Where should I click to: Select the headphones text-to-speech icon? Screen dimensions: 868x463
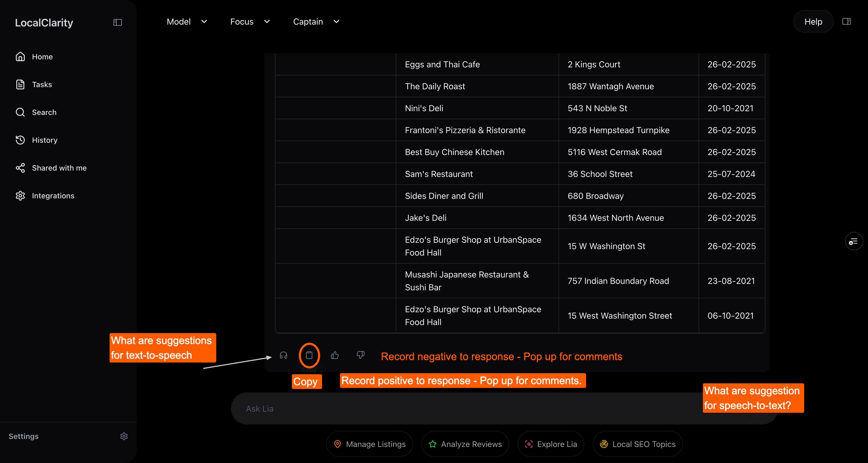pyautogui.click(x=283, y=356)
